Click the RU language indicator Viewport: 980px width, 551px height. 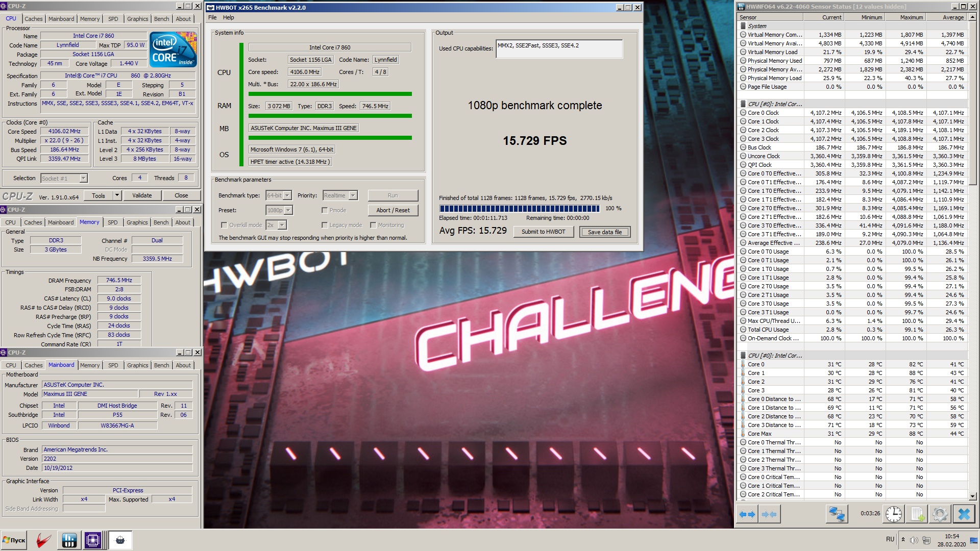point(890,539)
